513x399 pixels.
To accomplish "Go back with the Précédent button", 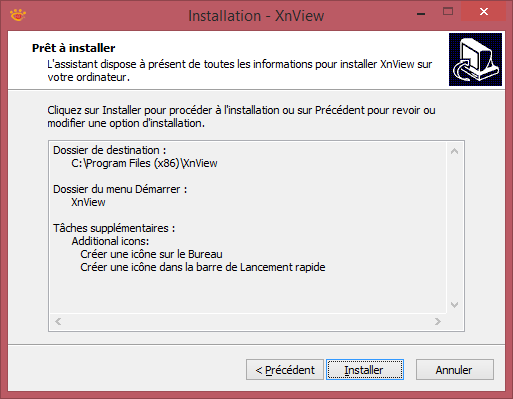I will 285,370.
